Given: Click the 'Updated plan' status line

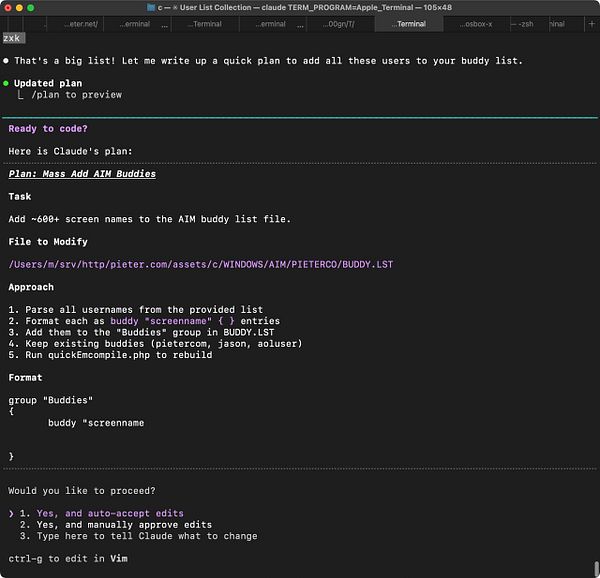Looking at the screenshot, I should [48, 83].
